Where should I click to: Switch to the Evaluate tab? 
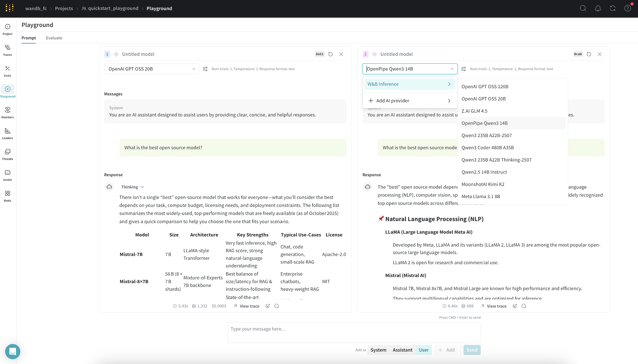coord(54,38)
